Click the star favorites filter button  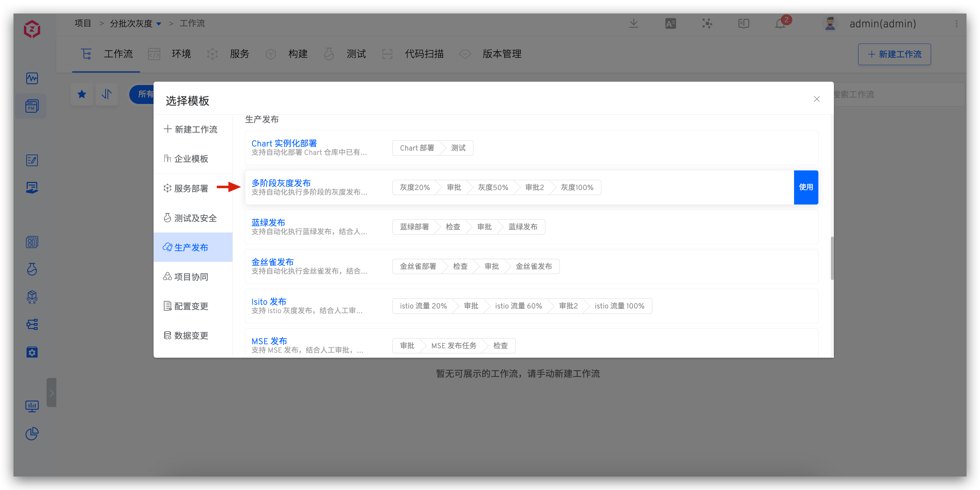[82, 94]
